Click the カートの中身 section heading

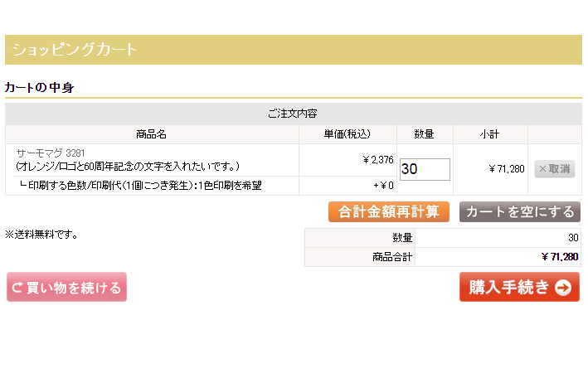pos(40,87)
